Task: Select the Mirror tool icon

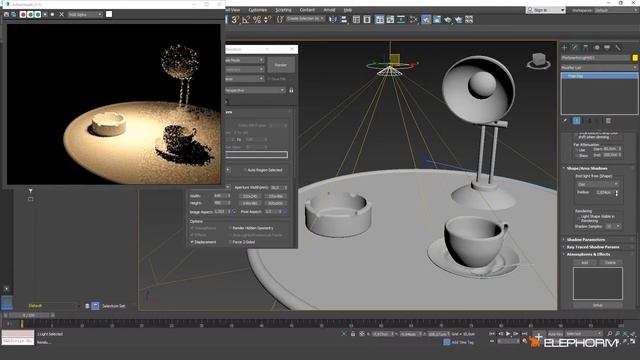Action: 333,19
